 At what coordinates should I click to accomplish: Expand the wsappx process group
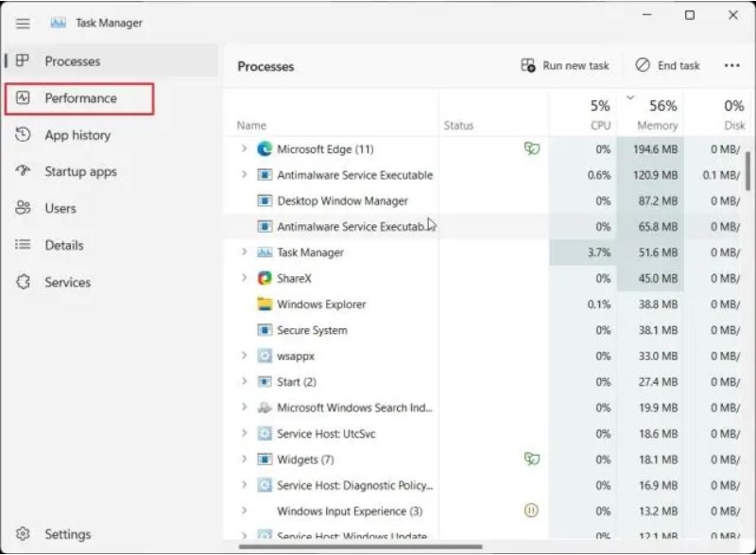pyautogui.click(x=244, y=356)
